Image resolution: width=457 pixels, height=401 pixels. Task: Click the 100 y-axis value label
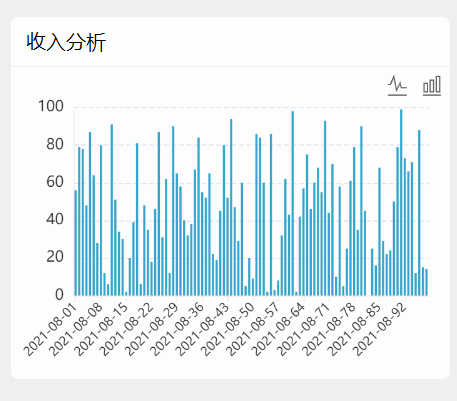(51, 106)
